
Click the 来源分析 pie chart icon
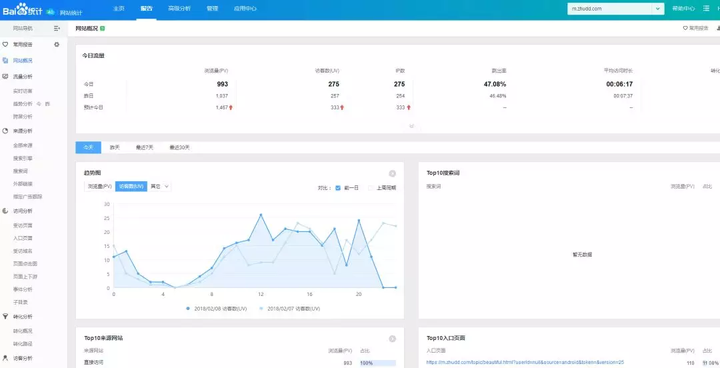tap(5, 131)
